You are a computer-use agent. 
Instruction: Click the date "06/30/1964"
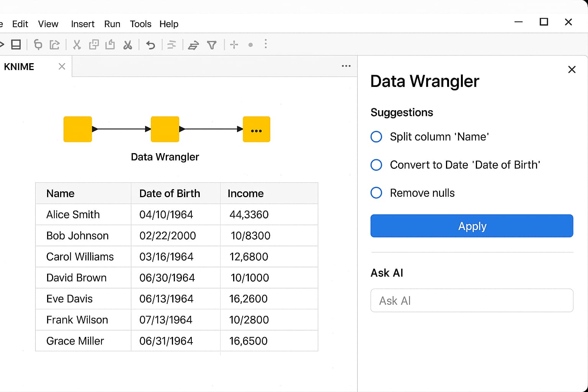[167, 278]
